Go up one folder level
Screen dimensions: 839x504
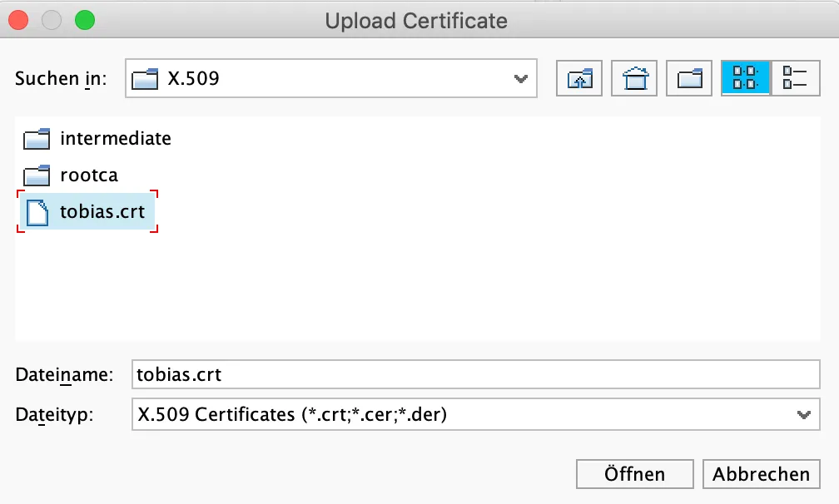[578, 79]
